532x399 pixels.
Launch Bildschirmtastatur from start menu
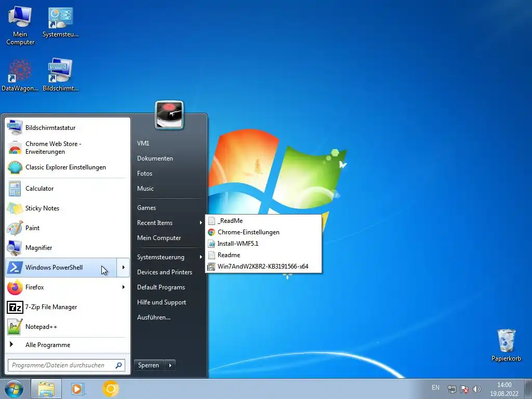[68, 128]
